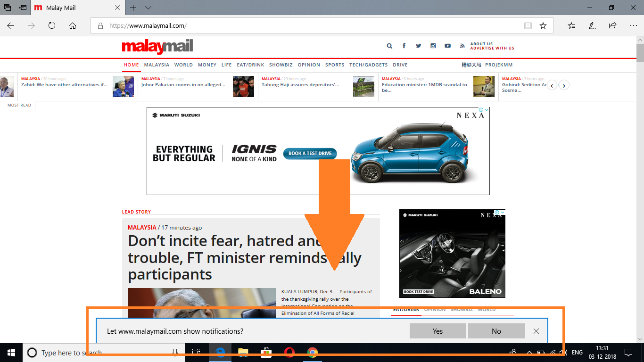Go to next headline in carousel
The image size is (644, 362).
(x=564, y=85)
